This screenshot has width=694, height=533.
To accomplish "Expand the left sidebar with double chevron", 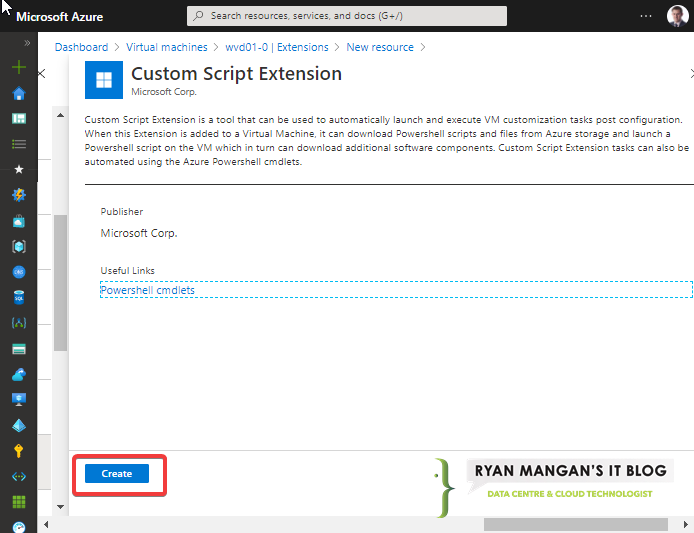I will click(27, 43).
